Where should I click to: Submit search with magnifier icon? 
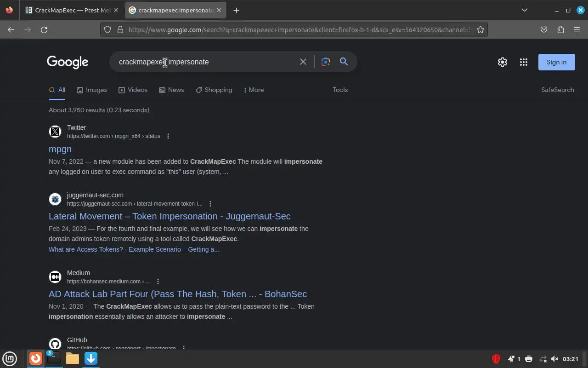(x=344, y=62)
